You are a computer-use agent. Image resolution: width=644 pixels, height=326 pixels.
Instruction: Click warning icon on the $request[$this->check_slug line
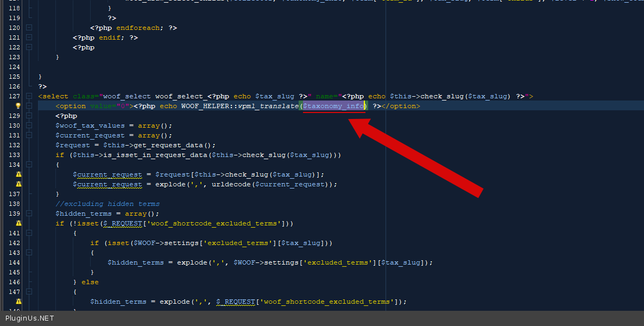coord(18,174)
